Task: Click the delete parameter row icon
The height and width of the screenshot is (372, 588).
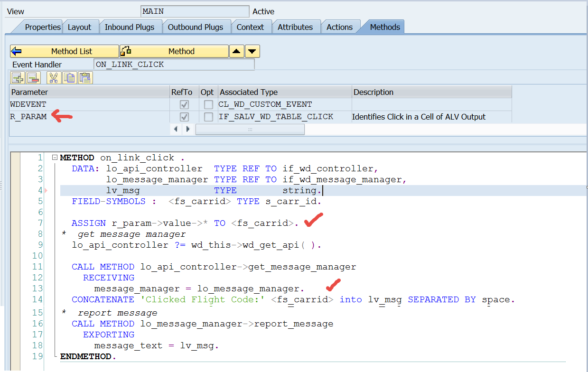Action: coord(32,78)
